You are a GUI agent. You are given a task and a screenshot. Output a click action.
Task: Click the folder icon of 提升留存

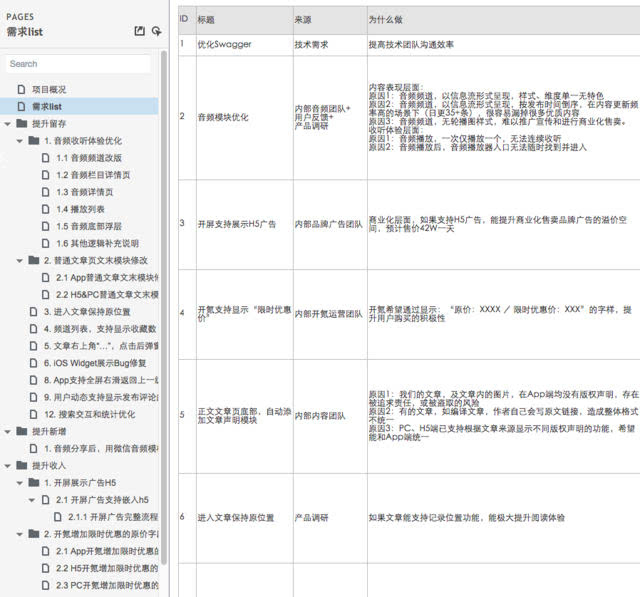pos(21,124)
